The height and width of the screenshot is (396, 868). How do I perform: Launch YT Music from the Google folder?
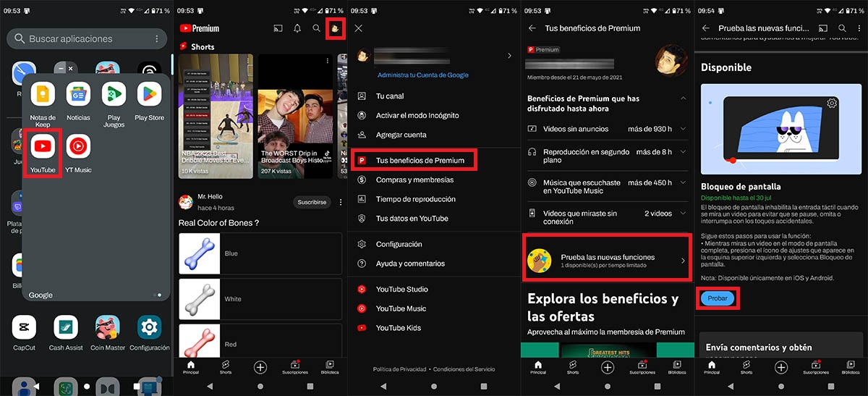(78, 147)
